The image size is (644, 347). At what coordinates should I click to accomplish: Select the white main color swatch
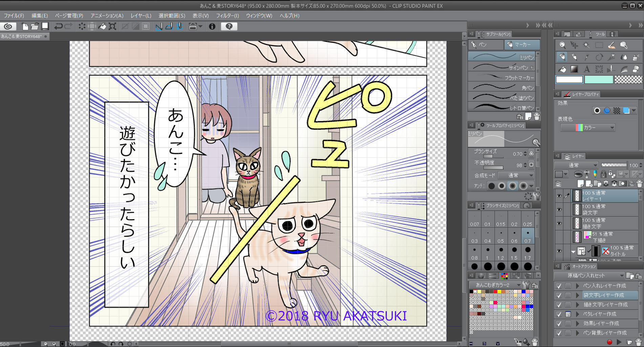tap(569, 80)
